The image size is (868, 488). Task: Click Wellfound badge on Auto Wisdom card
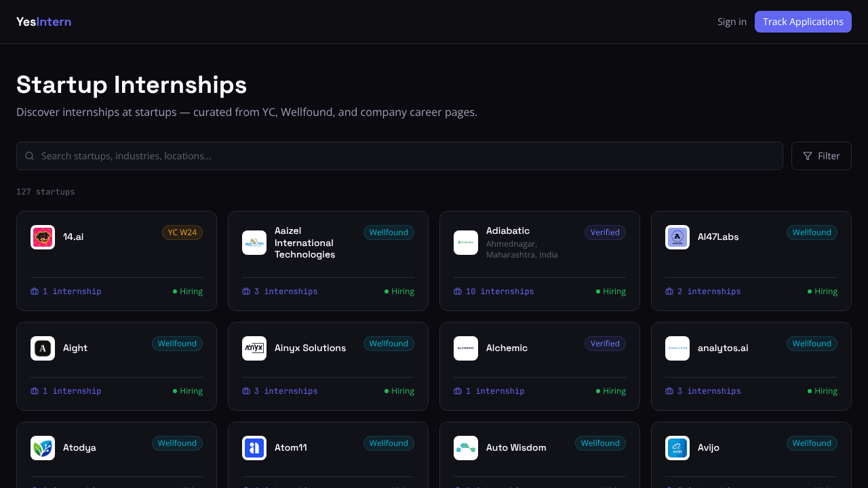click(600, 443)
